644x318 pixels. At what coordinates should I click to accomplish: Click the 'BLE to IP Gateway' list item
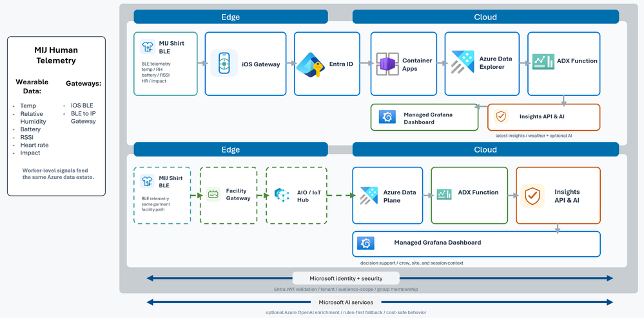[83, 117]
